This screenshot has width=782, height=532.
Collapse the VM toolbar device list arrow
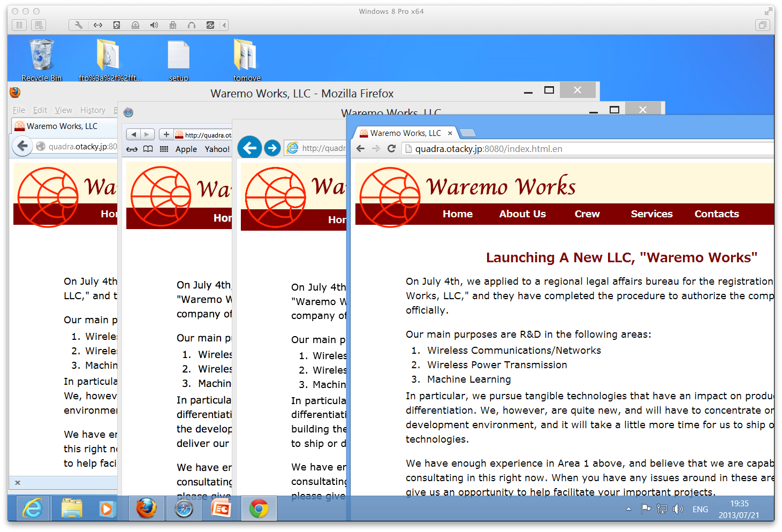coord(225,25)
